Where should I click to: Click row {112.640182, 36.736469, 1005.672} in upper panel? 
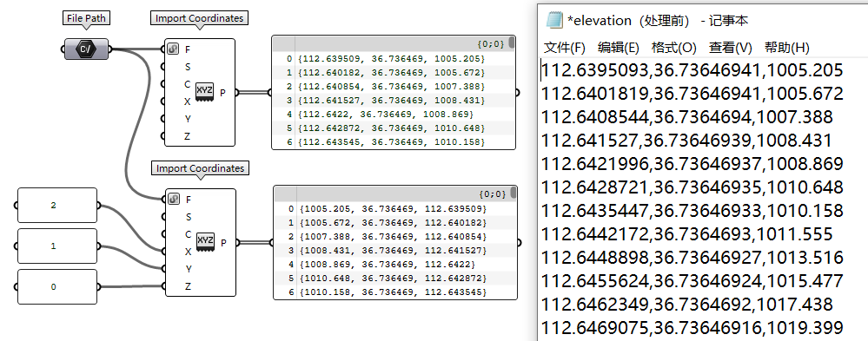pyautogui.click(x=391, y=72)
